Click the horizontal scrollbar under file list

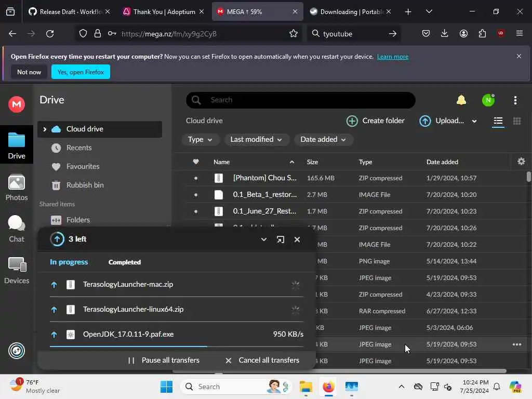click(339, 371)
